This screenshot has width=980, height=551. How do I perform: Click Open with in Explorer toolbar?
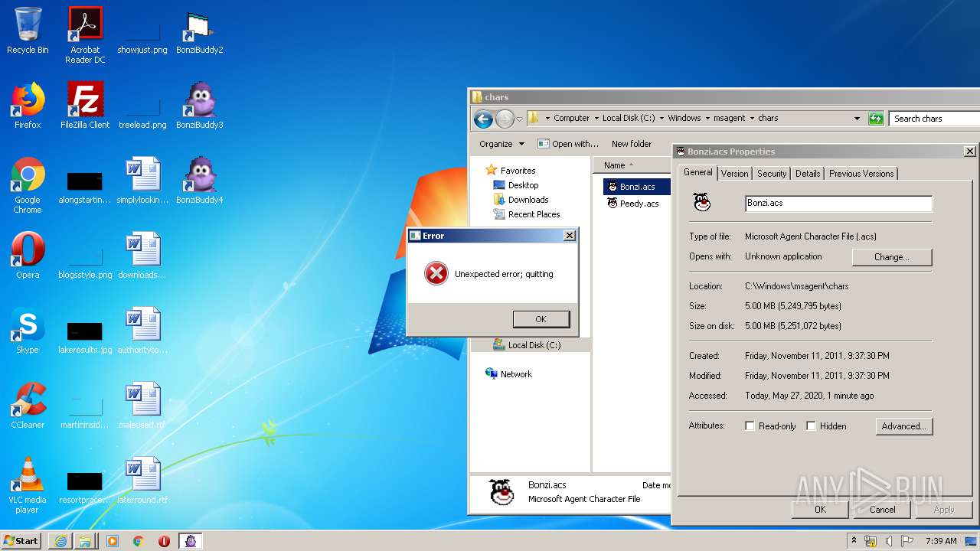tap(568, 144)
